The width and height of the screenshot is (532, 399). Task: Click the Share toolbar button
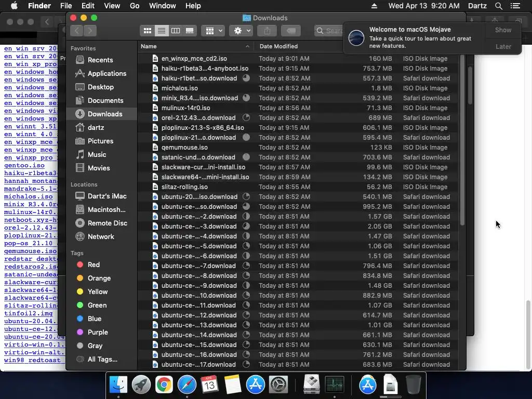point(268,31)
